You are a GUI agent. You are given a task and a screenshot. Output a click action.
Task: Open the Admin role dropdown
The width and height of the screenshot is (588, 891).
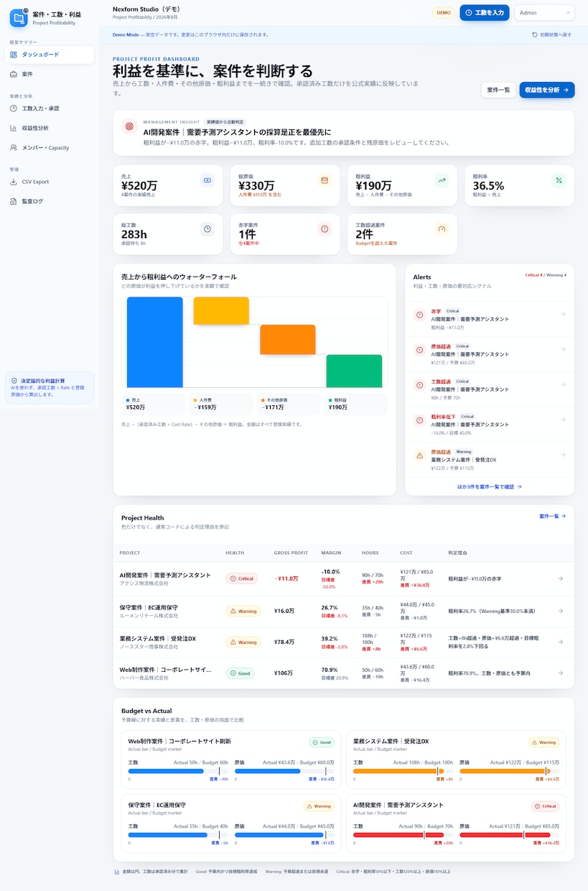coord(545,12)
